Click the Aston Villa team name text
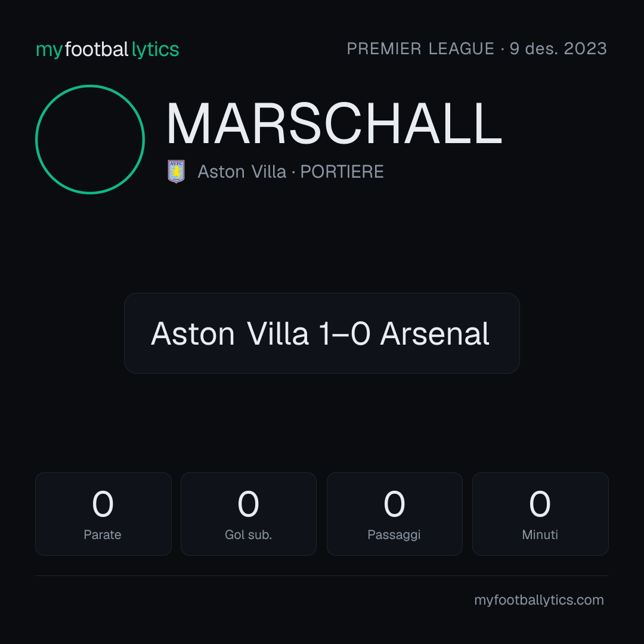The height and width of the screenshot is (644, 644). coord(242,172)
